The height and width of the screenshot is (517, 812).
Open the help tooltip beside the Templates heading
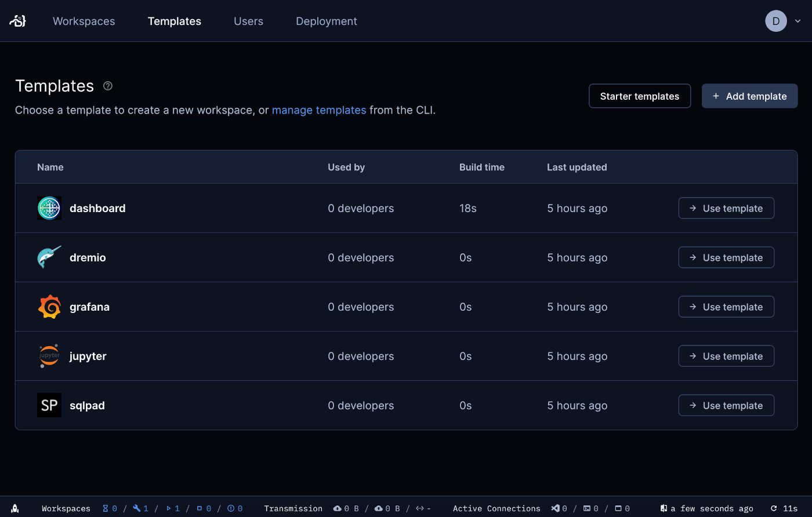tap(107, 85)
